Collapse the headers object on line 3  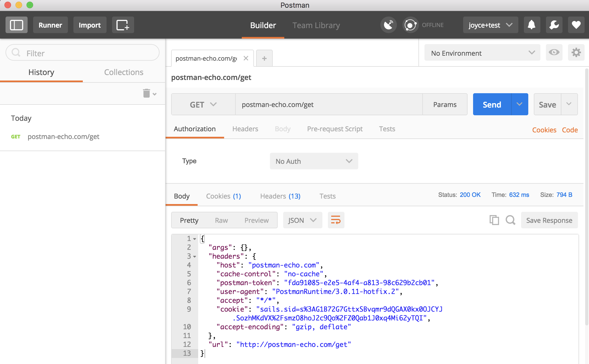(x=195, y=256)
